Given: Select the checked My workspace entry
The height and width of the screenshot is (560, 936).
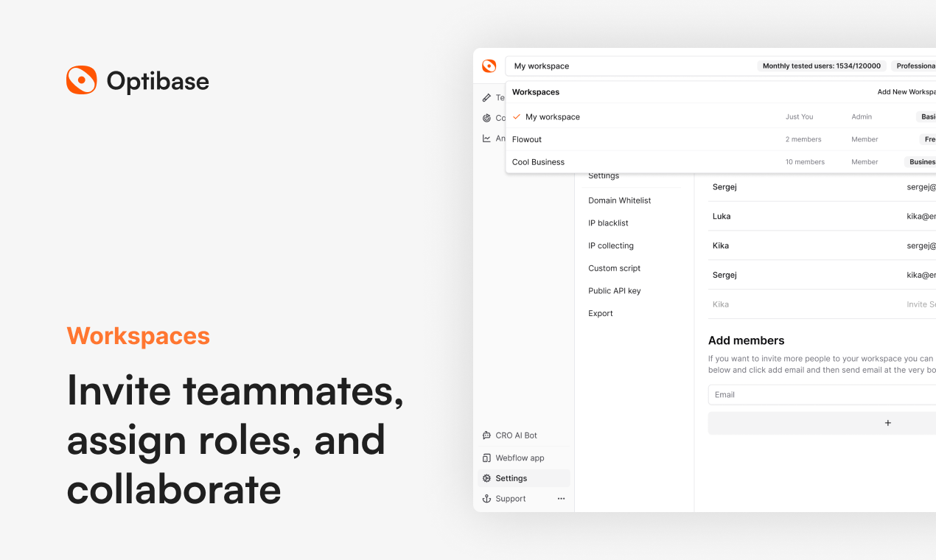Looking at the screenshot, I should pos(553,117).
